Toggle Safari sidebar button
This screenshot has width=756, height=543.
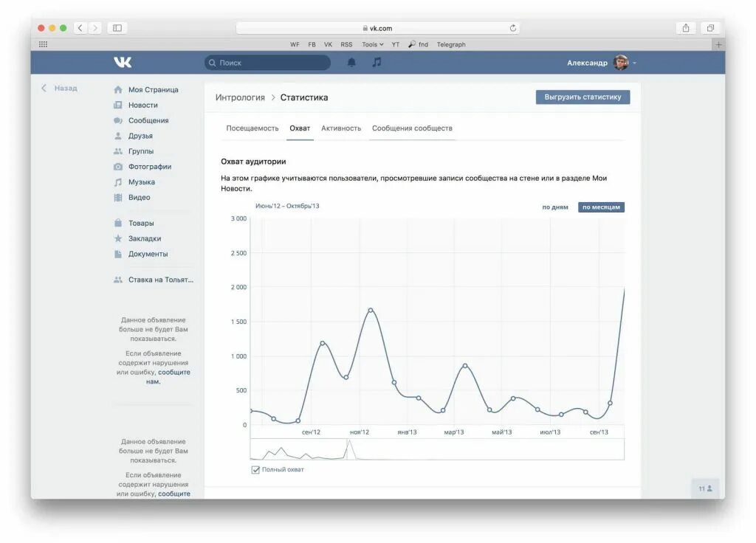(x=117, y=28)
